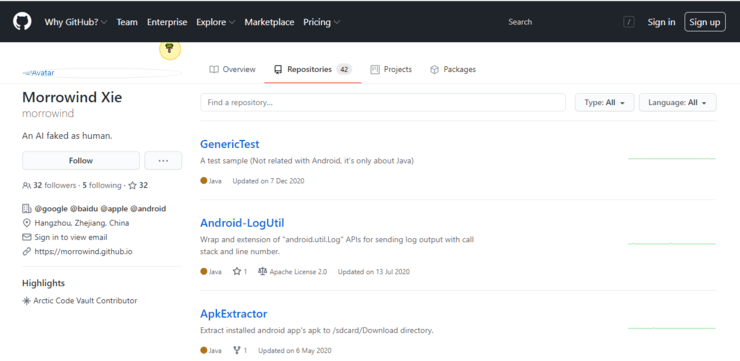
Task: Click the Find a repository field
Action: tap(383, 102)
